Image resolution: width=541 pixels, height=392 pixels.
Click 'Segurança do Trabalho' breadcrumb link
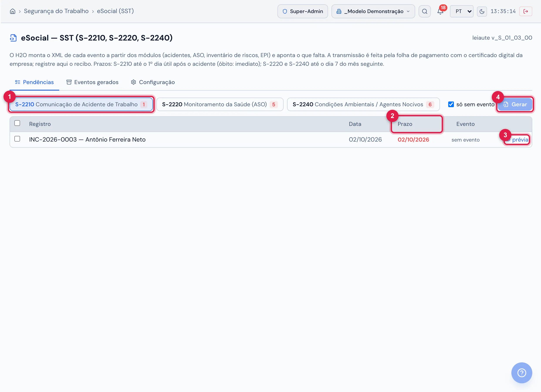coord(56,11)
